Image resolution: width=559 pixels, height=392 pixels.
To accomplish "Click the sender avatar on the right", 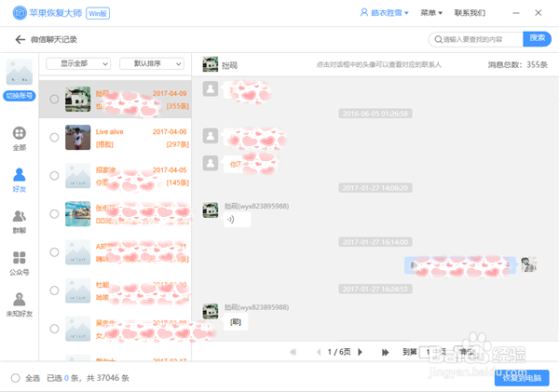I will 528,264.
